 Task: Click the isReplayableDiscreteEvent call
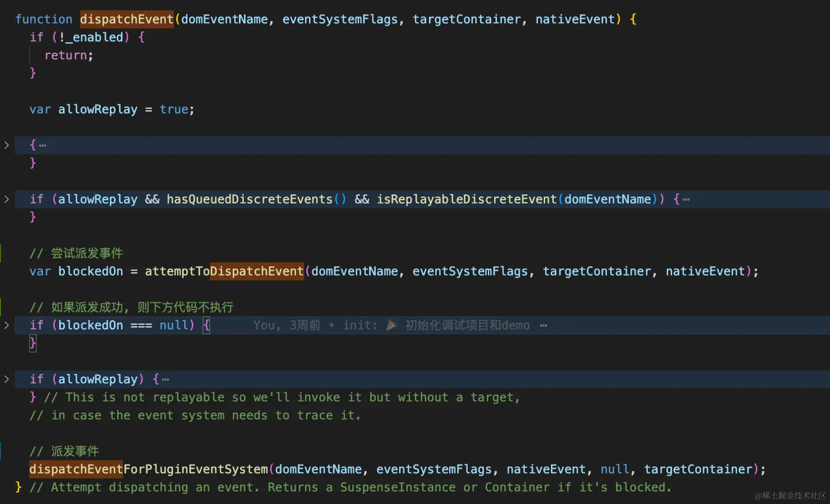(466, 199)
